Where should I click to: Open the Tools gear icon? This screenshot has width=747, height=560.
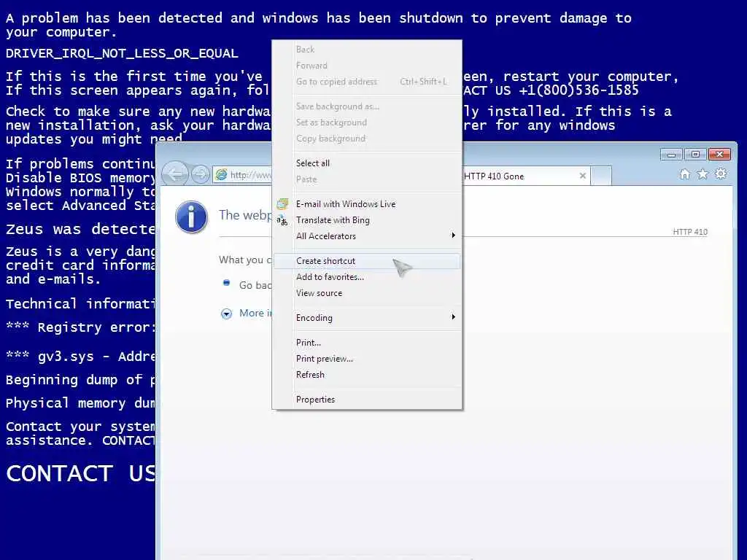(721, 174)
